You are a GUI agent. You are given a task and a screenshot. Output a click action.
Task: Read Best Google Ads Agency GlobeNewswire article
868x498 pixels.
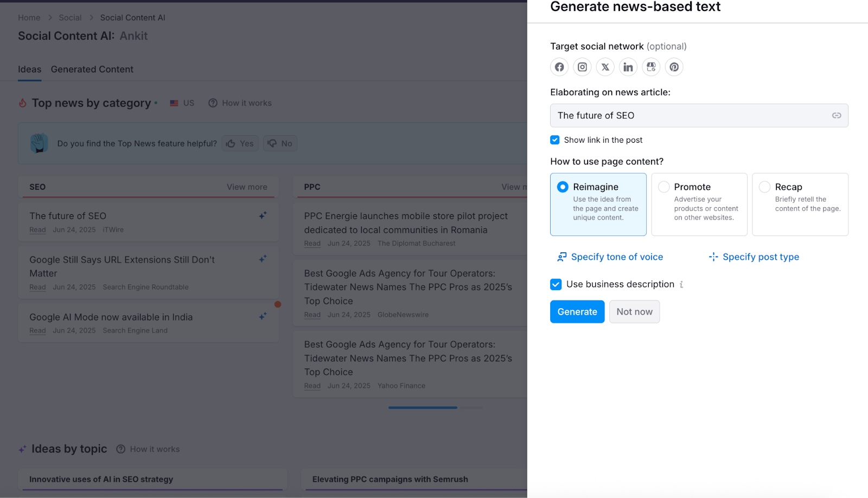[312, 315]
